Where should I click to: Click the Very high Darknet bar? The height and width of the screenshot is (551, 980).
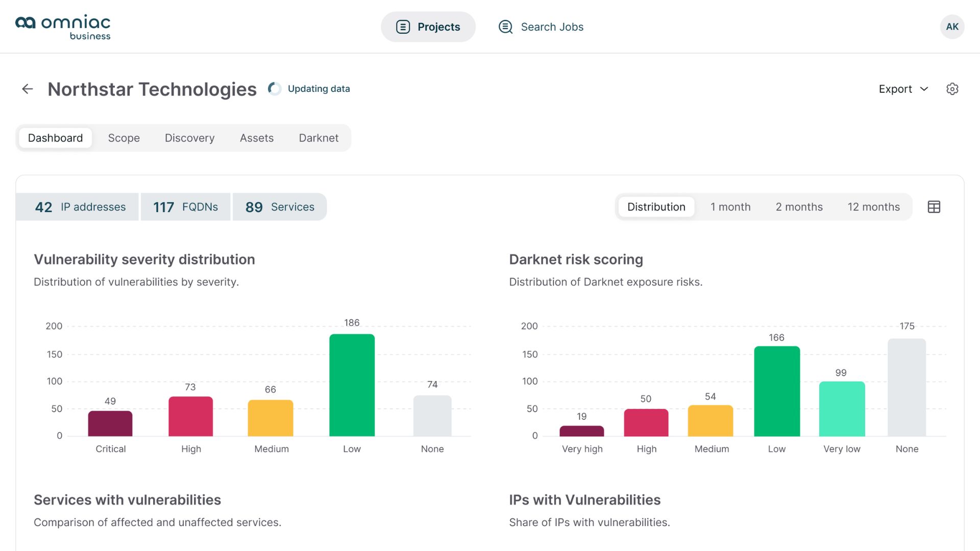582,431
